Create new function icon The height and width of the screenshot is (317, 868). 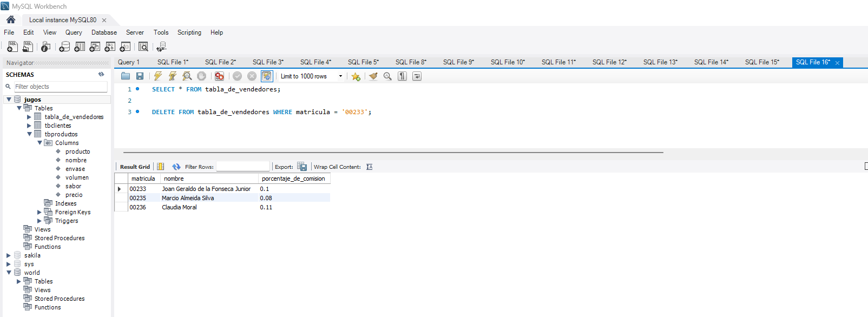tap(125, 47)
